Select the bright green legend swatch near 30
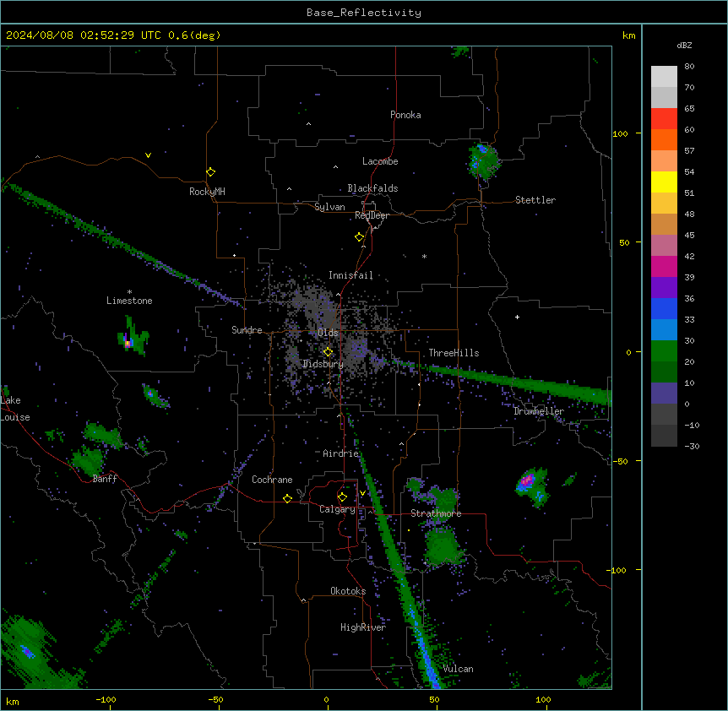This screenshot has height=711, width=728. tap(664, 351)
